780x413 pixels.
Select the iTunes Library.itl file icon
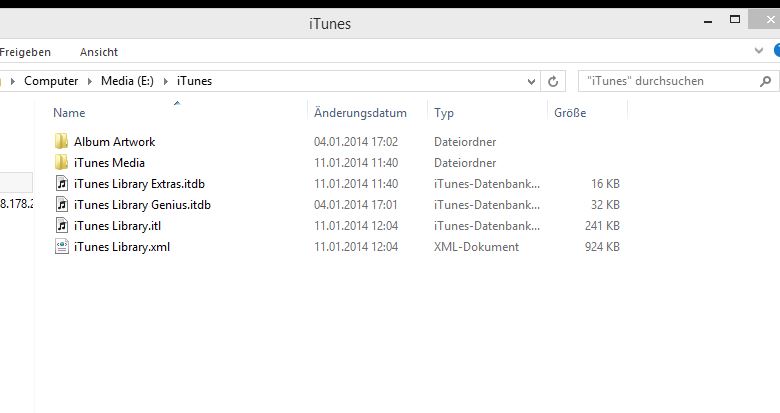(62, 225)
